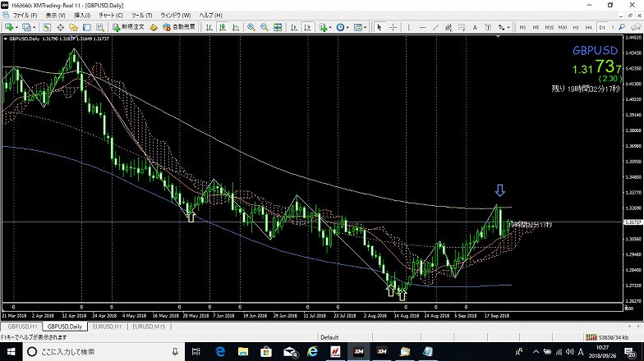Select the text label 'A' tool
This screenshot has height=361, width=644.
tap(476, 27)
